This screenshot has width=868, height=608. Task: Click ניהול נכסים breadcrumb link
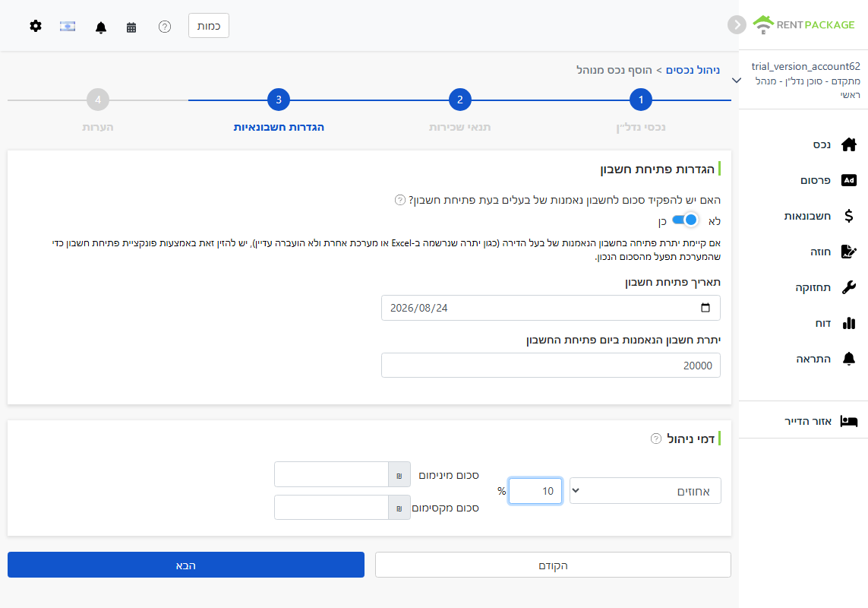pyautogui.click(x=693, y=70)
